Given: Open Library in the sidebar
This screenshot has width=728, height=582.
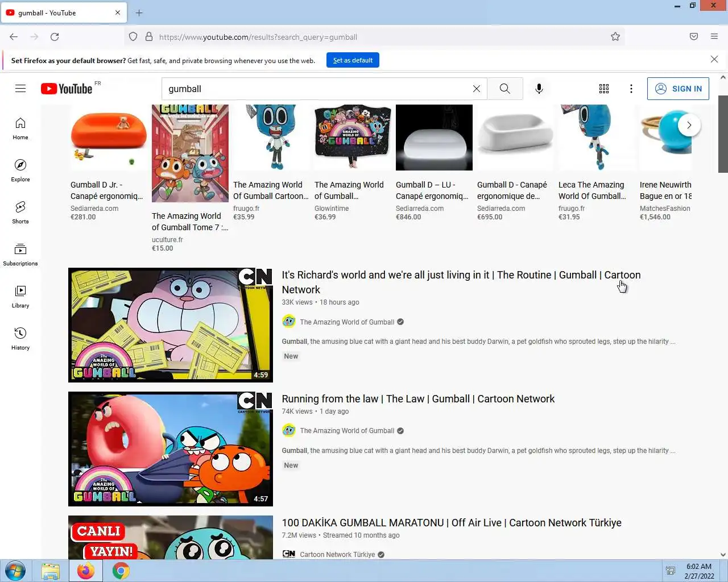Looking at the screenshot, I should pos(20,297).
